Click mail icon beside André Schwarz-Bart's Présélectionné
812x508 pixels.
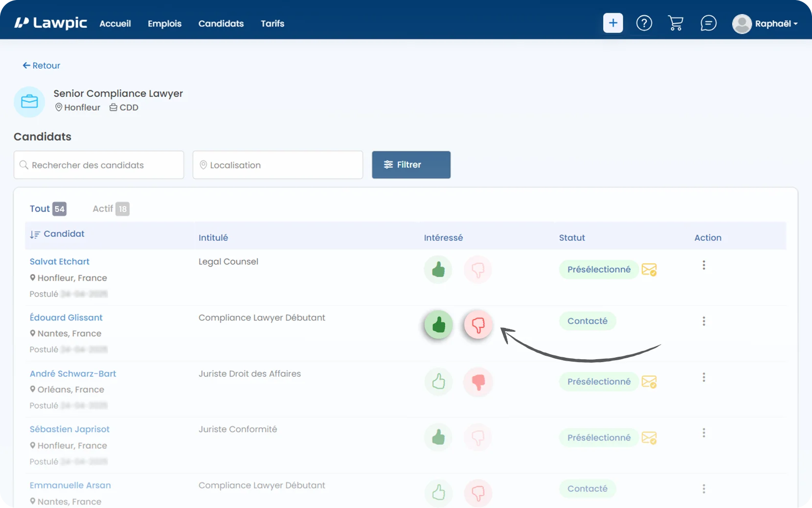click(649, 382)
